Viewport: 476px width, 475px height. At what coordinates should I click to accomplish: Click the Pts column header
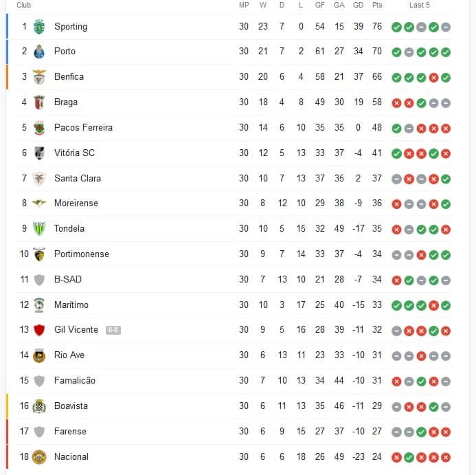coord(377,5)
